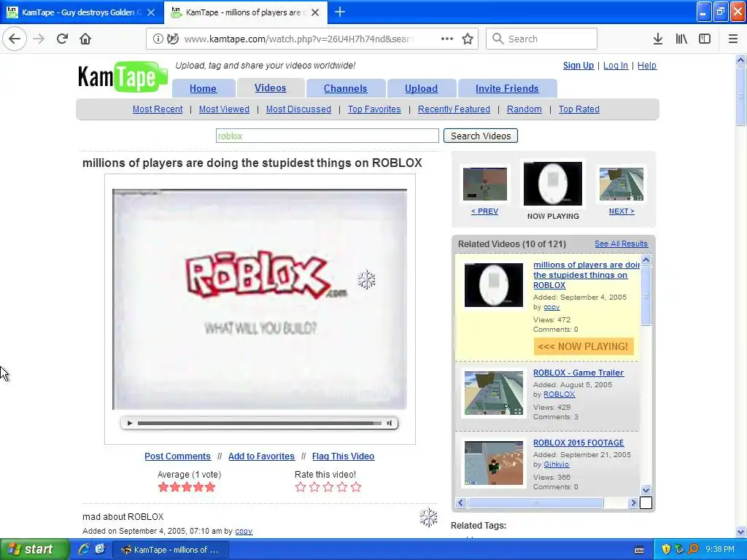
Task: Click the KamTape logo
Action: click(x=123, y=77)
